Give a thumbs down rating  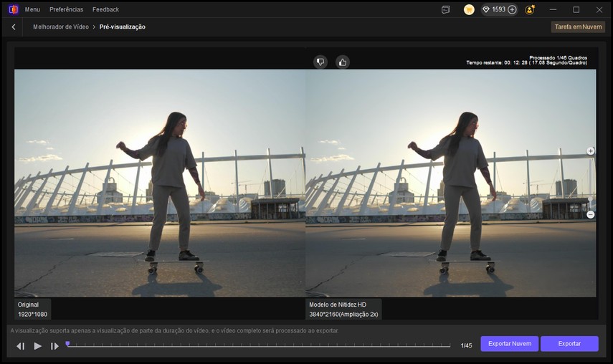coord(320,62)
